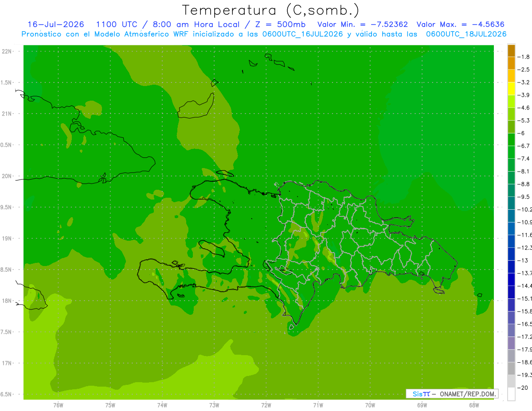Click the '-13' colorbar label
The height and width of the screenshot is (411, 532).
coord(524,260)
